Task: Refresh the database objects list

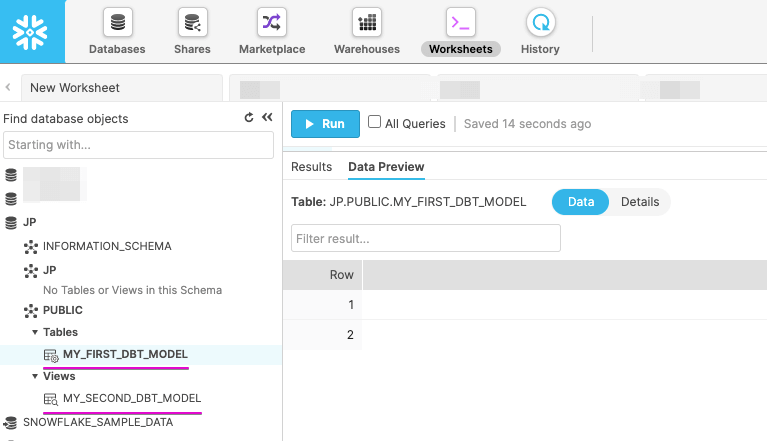Action: tap(249, 118)
